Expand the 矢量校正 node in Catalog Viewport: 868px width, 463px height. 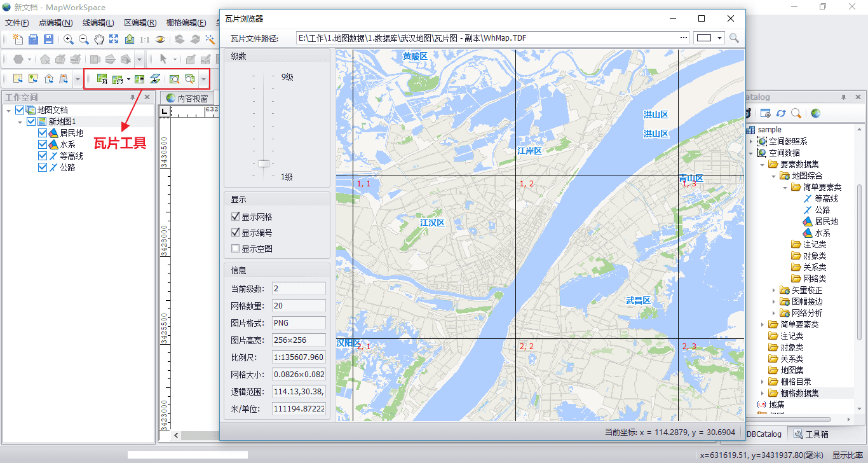point(774,290)
